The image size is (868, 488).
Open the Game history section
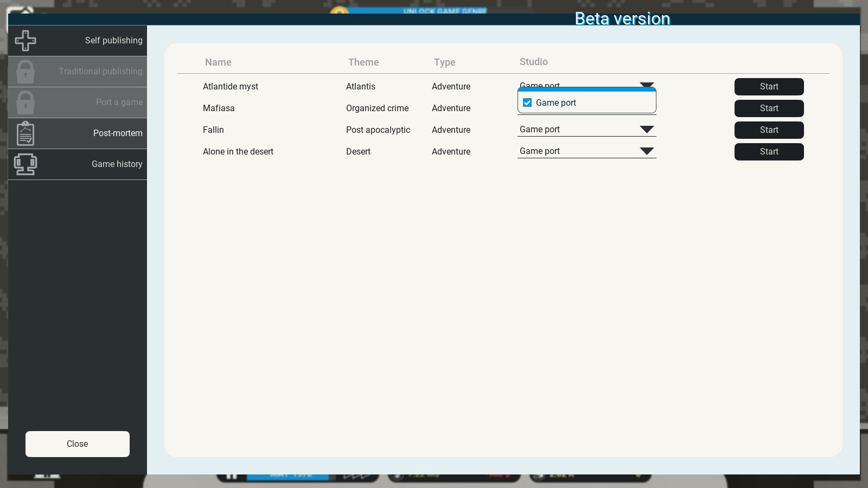[x=117, y=164]
